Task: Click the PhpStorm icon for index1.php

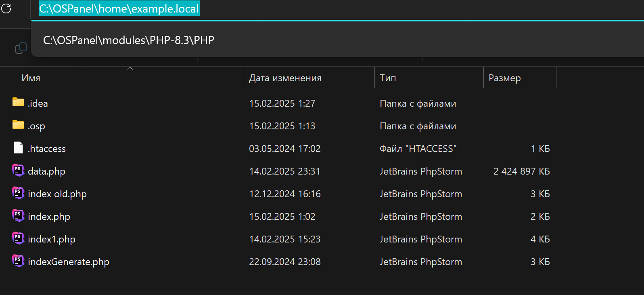Action: point(18,238)
